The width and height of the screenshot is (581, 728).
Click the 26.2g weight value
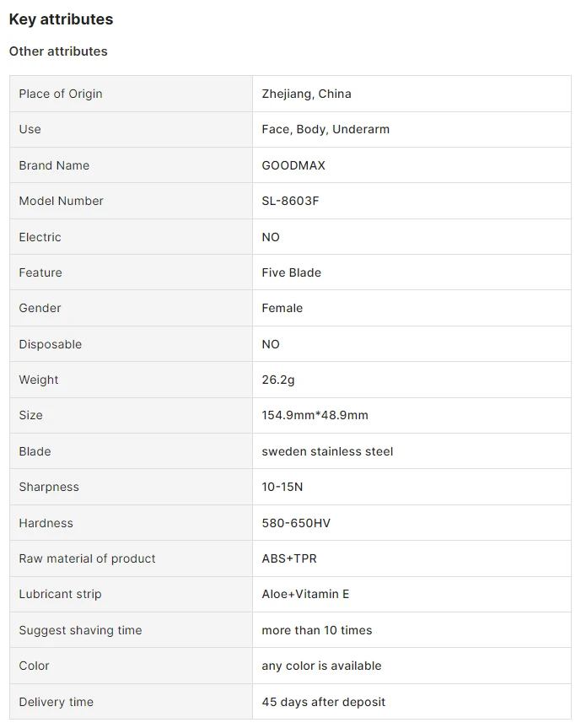click(278, 380)
